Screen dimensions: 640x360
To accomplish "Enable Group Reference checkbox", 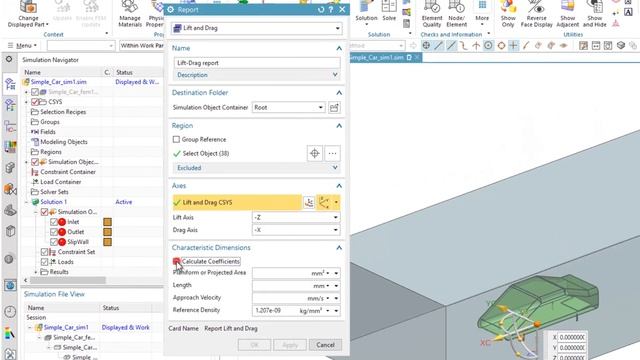I will (176, 140).
